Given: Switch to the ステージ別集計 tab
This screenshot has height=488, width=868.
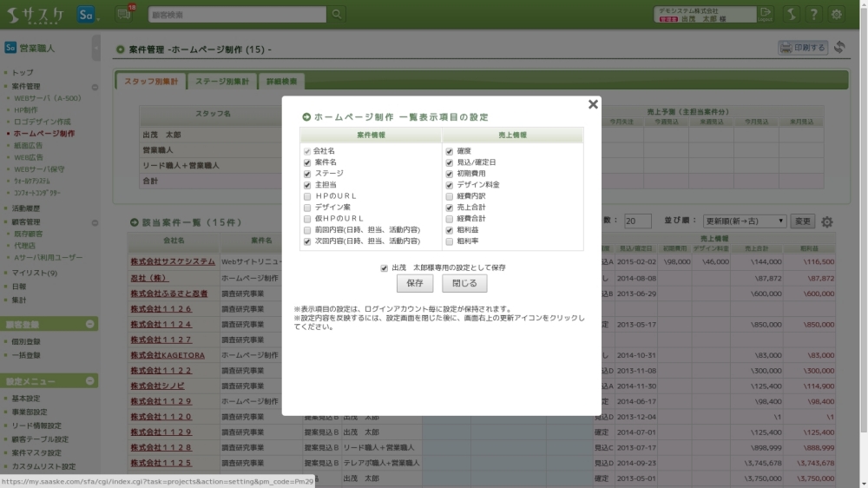Looking at the screenshot, I should coord(220,82).
